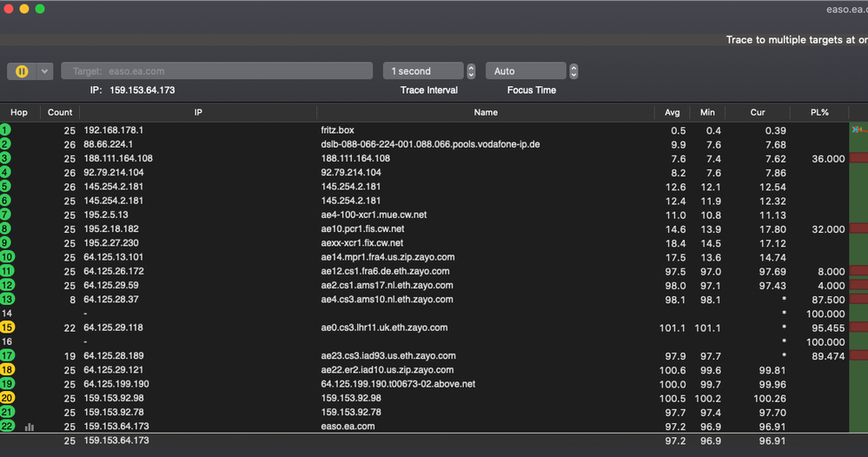Select hop 7 circle for 195.2.5.13
The height and width of the screenshot is (457, 868).
pos(5,215)
